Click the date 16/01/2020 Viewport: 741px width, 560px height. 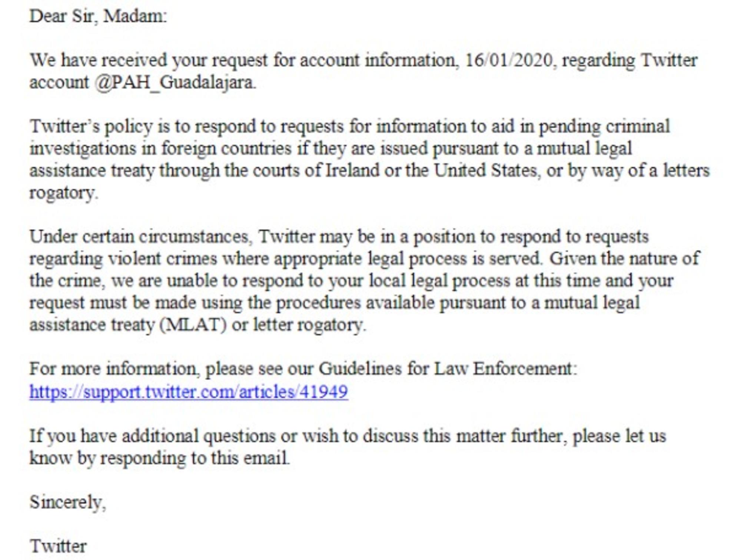[509, 60]
